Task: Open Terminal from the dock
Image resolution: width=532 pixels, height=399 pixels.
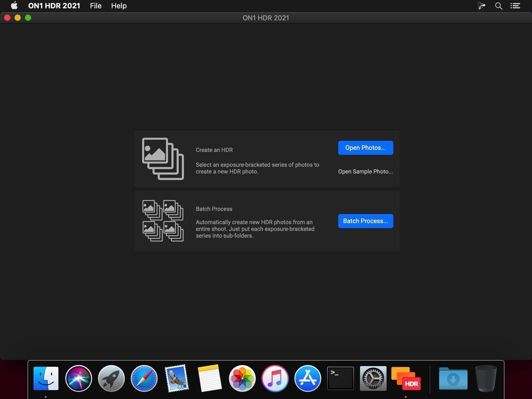Action: pyautogui.click(x=340, y=378)
